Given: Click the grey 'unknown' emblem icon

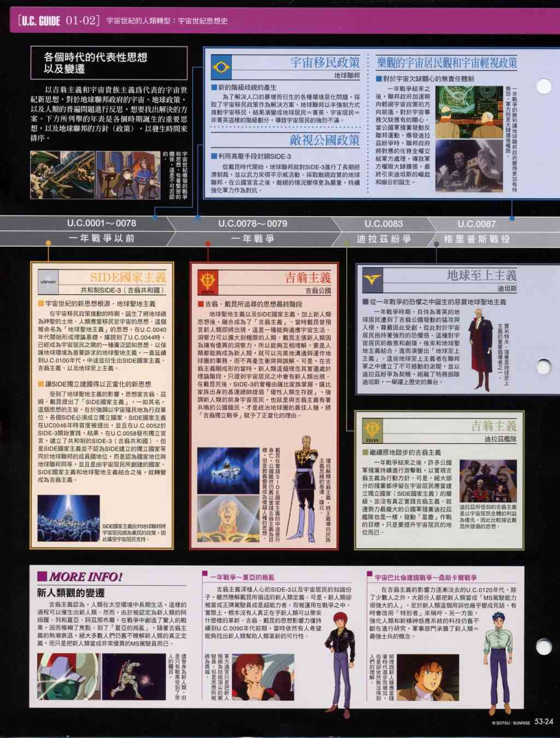Looking at the screenshot, I should click(48, 283).
